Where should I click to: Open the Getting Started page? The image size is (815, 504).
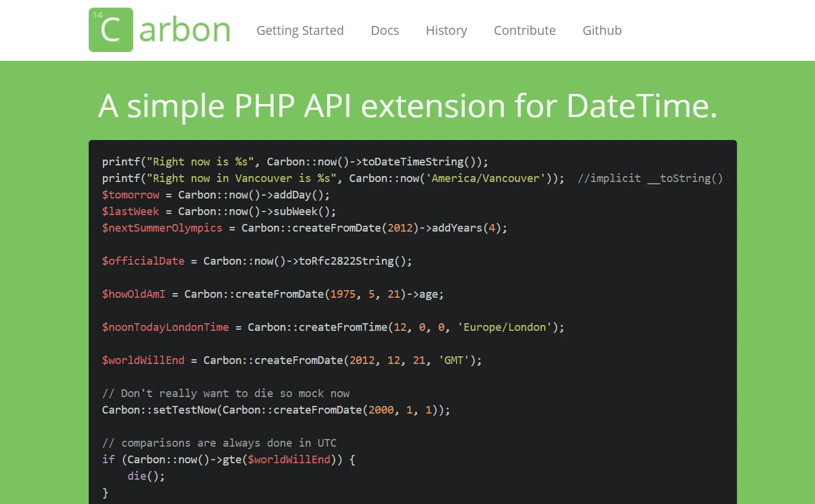pyautogui.click(x=300, y=31)
